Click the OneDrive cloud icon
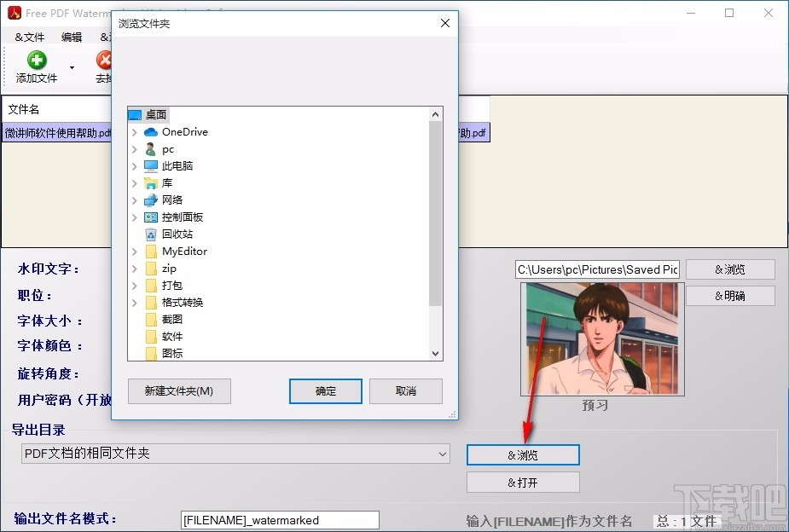 tap(151, 131)
